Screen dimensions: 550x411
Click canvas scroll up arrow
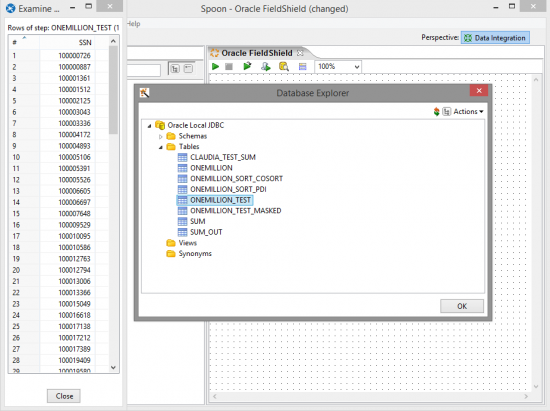coord(536,80)
